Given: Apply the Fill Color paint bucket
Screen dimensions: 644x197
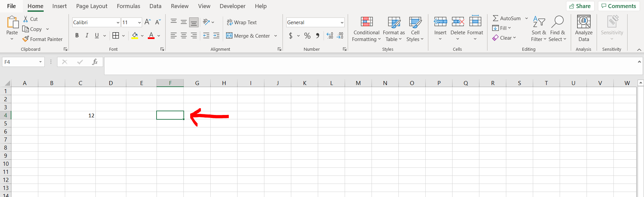Looking at the screenshot, I should point(135,36).
